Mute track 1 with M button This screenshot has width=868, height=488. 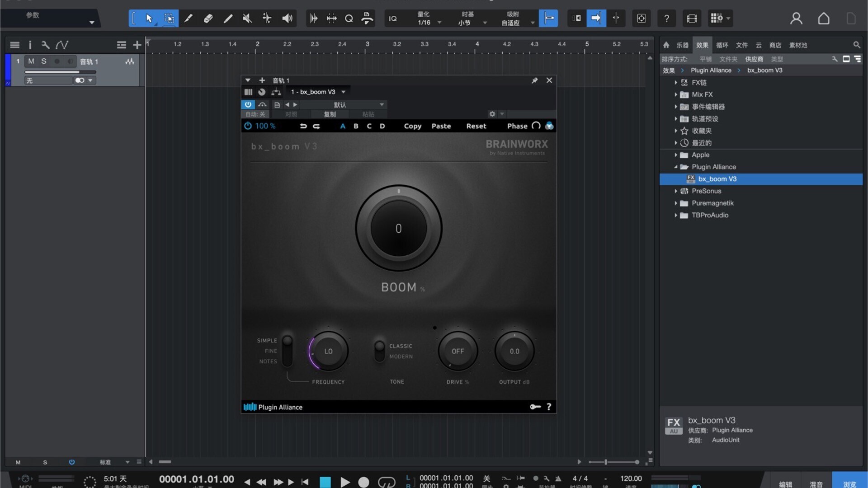31,61
